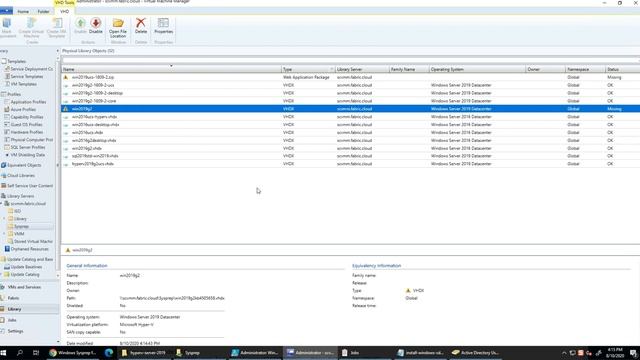Select Azure Profiles node
Image resolution: width=640 pixels, height=360 pixels.
coord(20,109)
